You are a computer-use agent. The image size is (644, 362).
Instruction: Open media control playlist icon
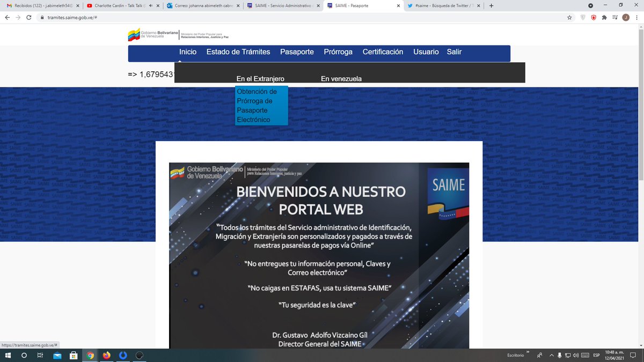[615, 17]
